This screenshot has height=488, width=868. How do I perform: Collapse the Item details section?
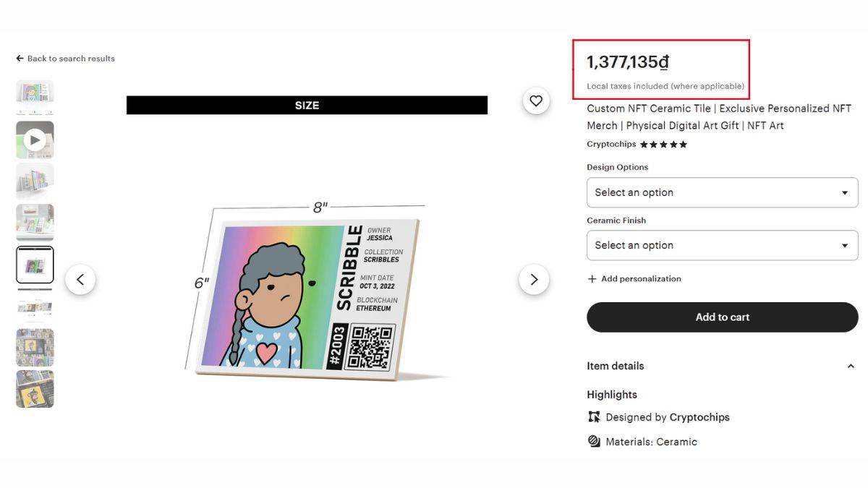click(x=851, y=367)
